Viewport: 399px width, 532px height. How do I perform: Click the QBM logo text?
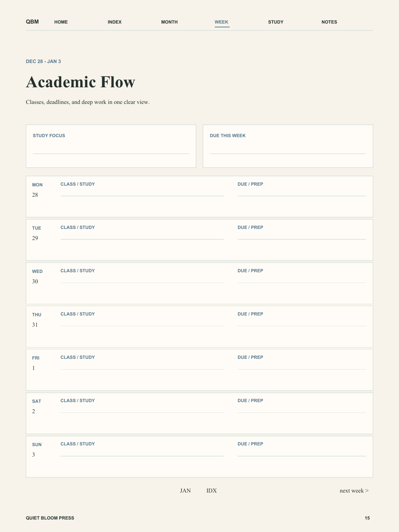[32, 22]
